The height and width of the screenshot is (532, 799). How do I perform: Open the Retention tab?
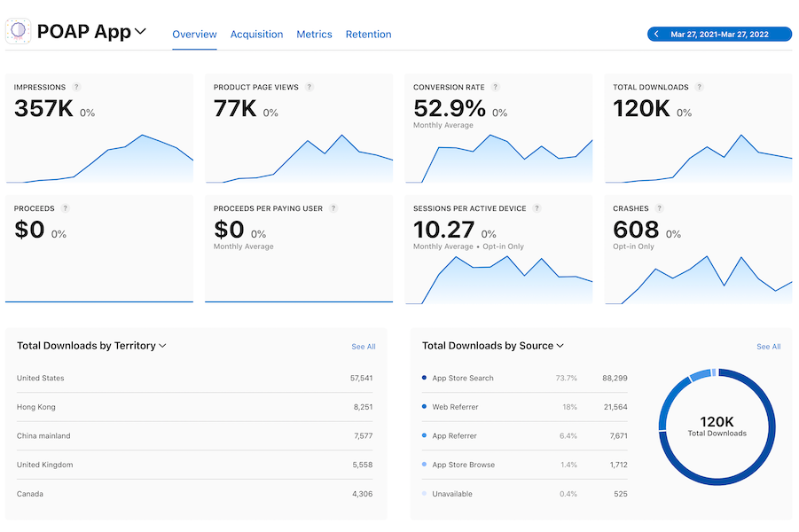pyautogui.click(x=368, y=35)
